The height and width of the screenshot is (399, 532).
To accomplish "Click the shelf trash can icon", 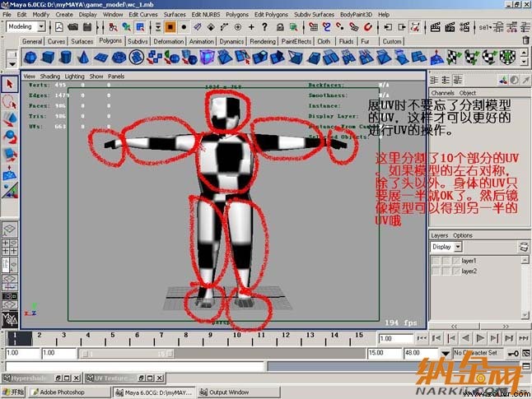I will [x=526, y=40].
